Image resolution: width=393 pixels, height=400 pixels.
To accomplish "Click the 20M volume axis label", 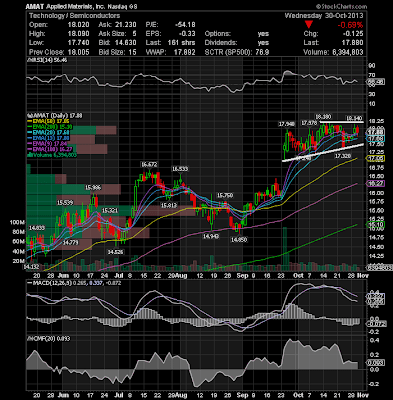I will tap(19, 261).
